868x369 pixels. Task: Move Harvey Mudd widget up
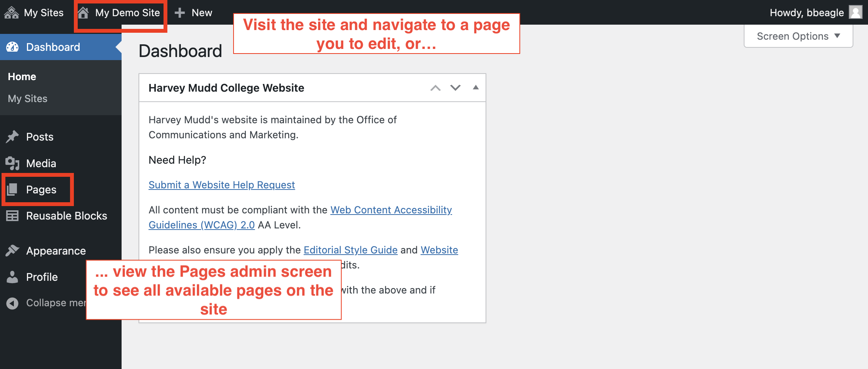click(436, 88)
